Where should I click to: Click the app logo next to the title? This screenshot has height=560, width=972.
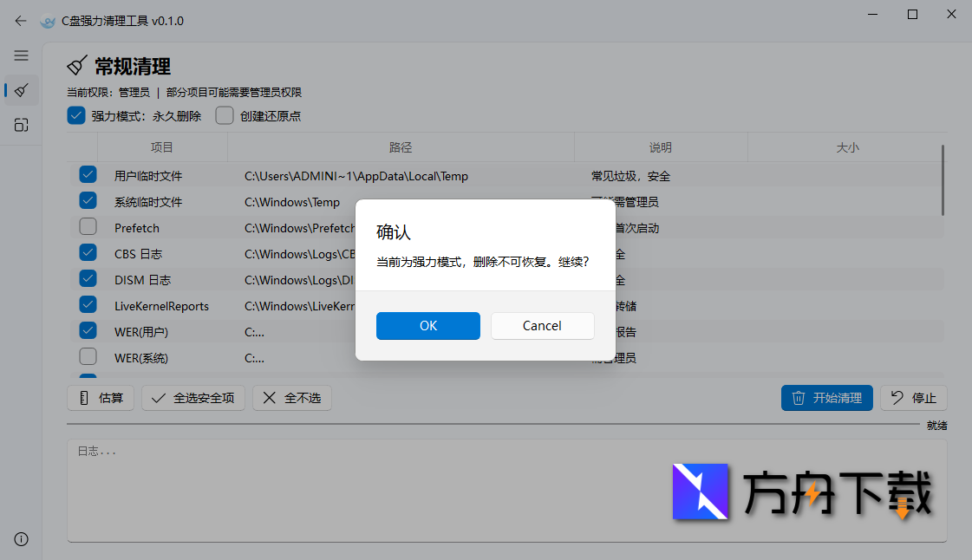point(47,21)
